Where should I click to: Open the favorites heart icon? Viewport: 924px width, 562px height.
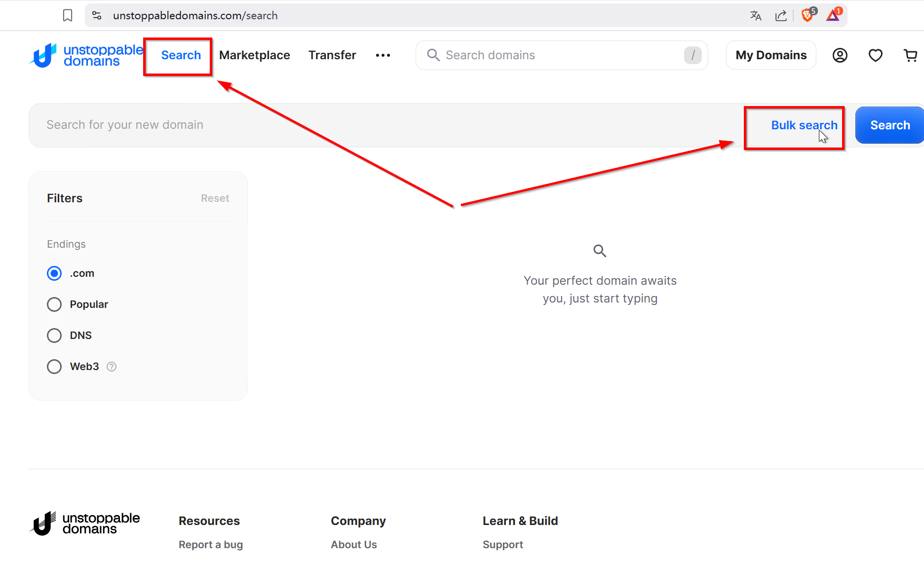tap(876, 55)
